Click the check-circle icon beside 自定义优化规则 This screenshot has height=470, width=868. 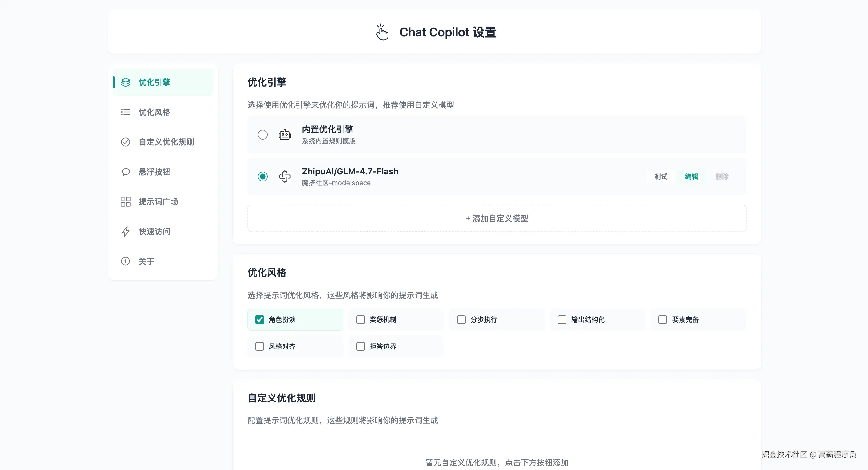click(125, 142)
